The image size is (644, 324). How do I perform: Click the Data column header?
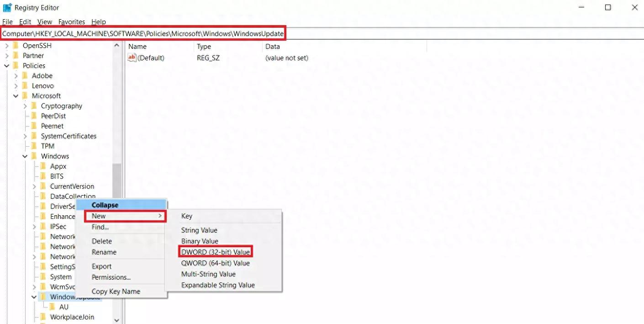273,46
